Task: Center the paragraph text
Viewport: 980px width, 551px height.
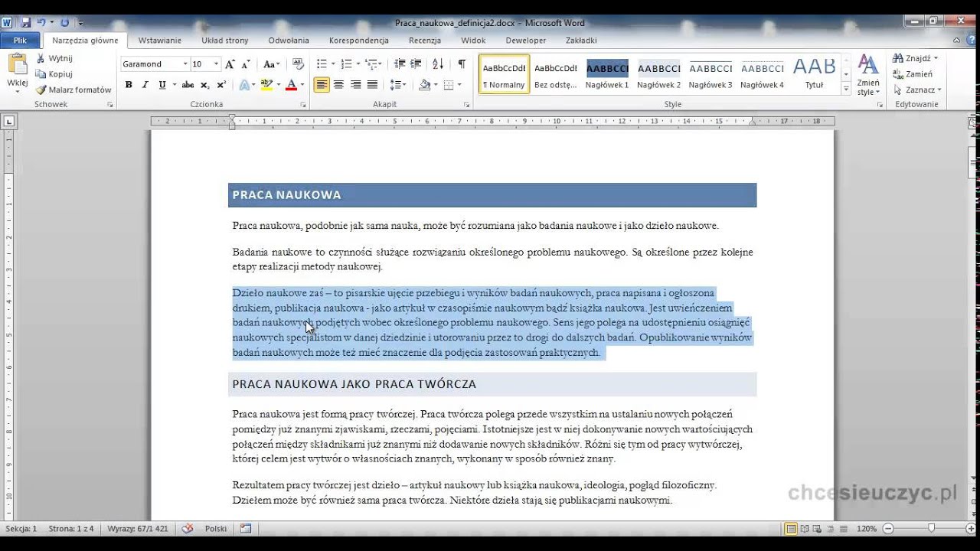Action: [x=338, y=85]
